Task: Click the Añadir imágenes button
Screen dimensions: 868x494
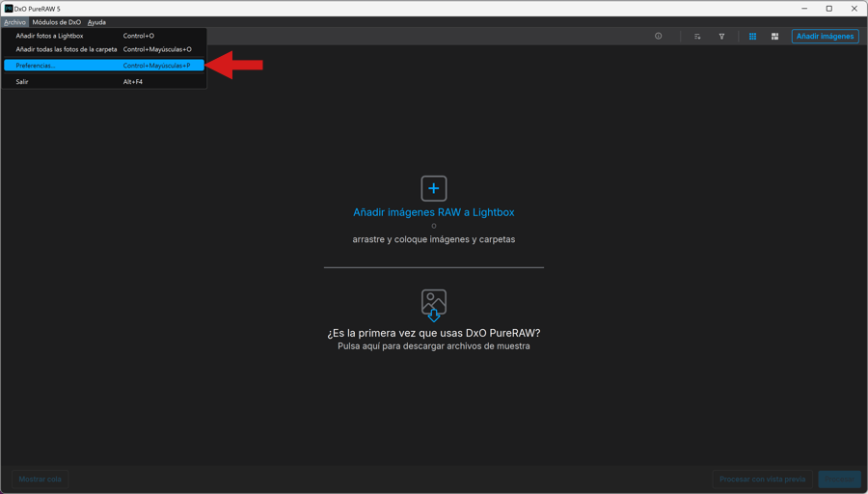Action: point(825,36)
